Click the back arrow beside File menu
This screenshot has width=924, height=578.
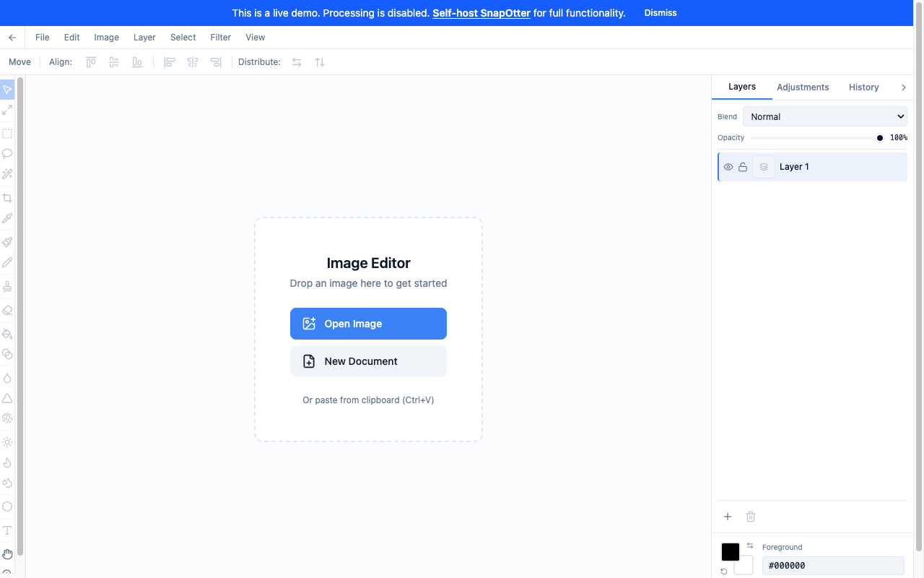12,38
